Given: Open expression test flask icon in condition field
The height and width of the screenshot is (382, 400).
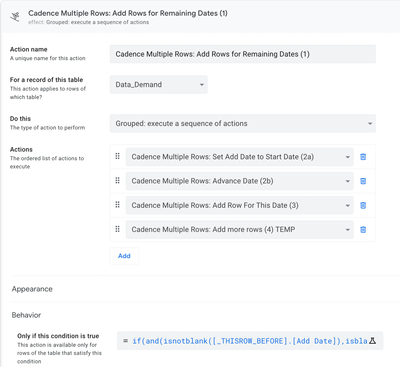Looking at the screenshot, I should (373, 341).
